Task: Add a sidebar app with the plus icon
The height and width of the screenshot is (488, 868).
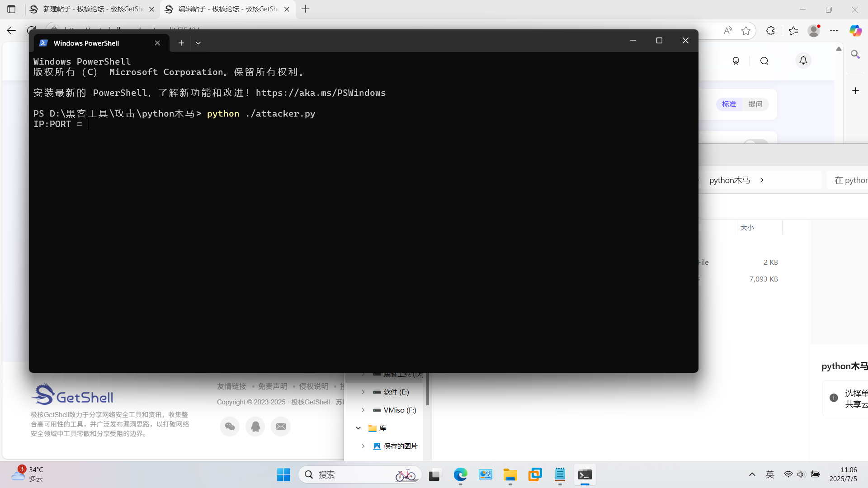Action: coord(855,91)
